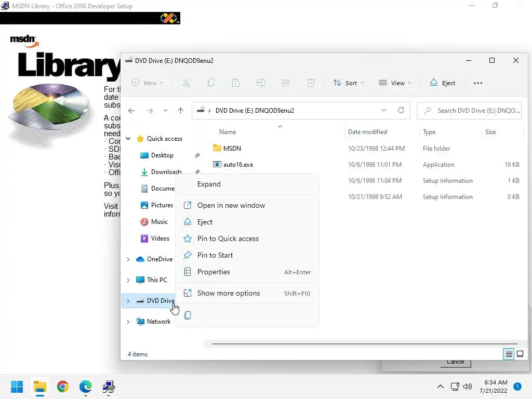This screenshot has width=532, height=399.
Task: Select Downloads in Quick access
Action: [x=166, y=171]
